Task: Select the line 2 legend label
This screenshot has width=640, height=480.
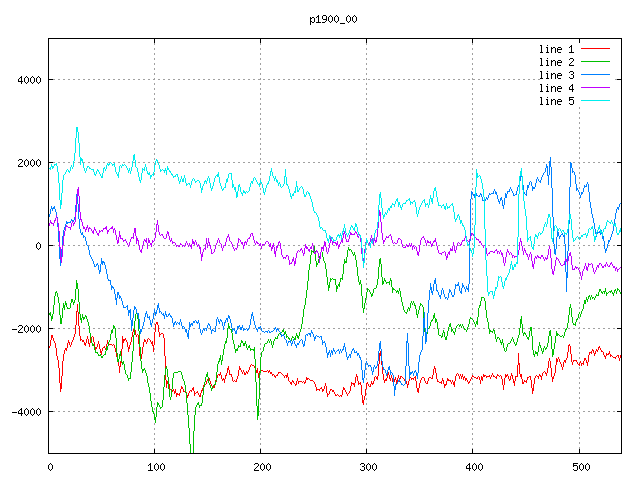Action: [x=556, y=62]
